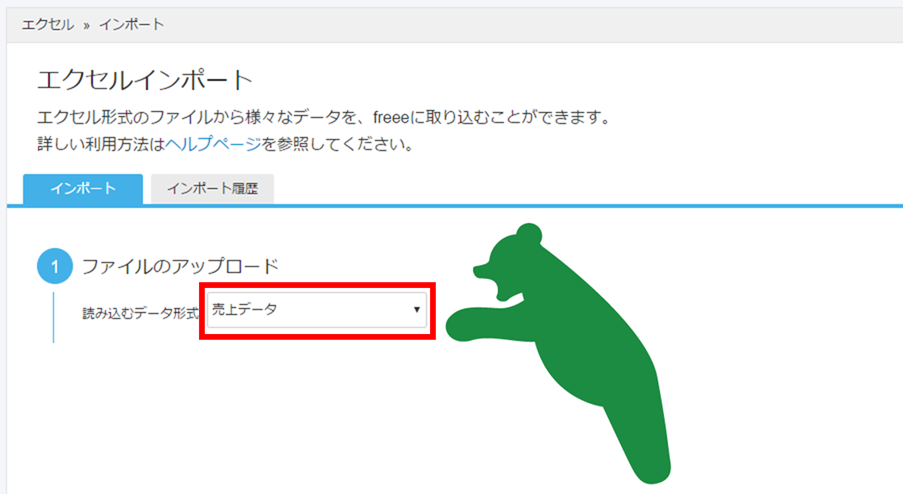Click the を参照してください text after the help link
This screenshot has height=494, width=903.
click(338, 144)
